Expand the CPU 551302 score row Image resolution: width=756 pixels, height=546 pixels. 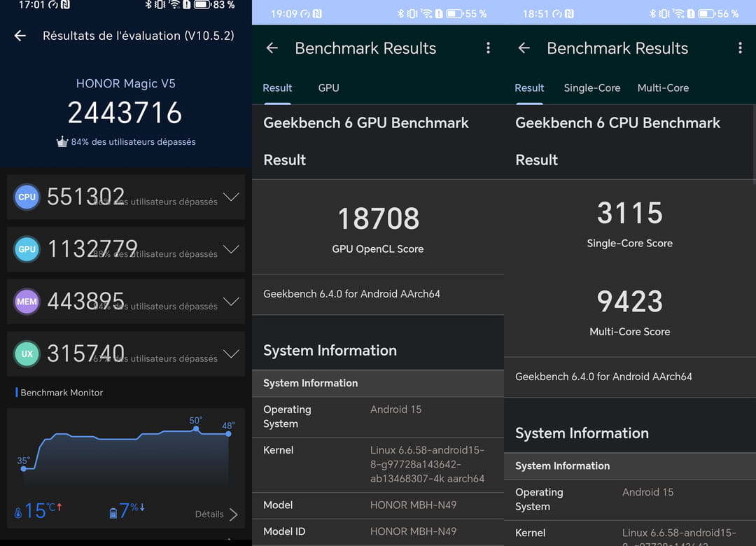tap(230, 197)
